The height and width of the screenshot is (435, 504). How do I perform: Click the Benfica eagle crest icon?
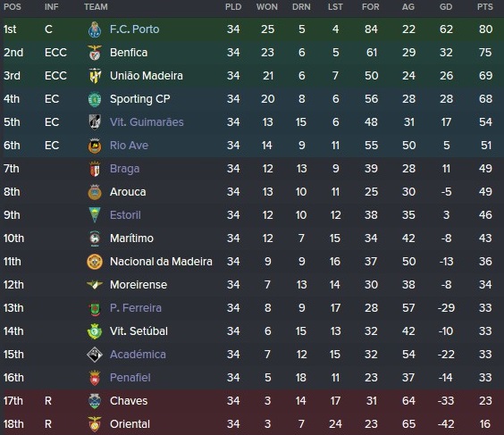click(95, 53)
